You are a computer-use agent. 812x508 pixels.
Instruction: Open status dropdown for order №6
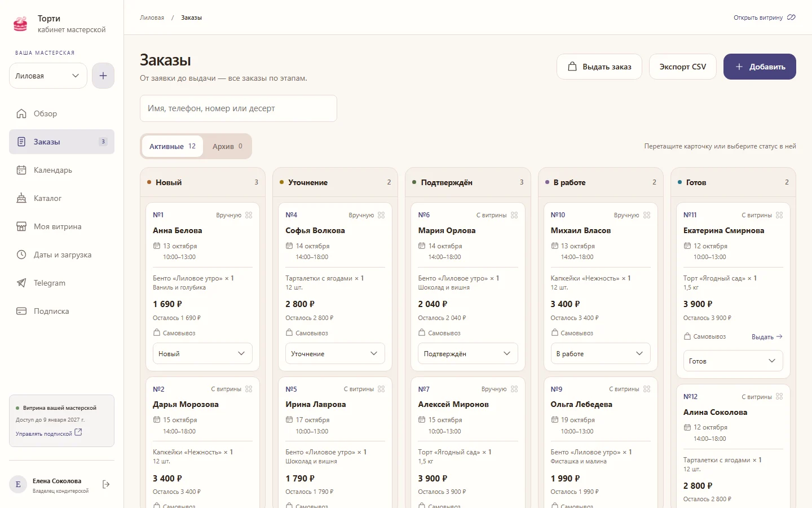(x=468, y=353)
